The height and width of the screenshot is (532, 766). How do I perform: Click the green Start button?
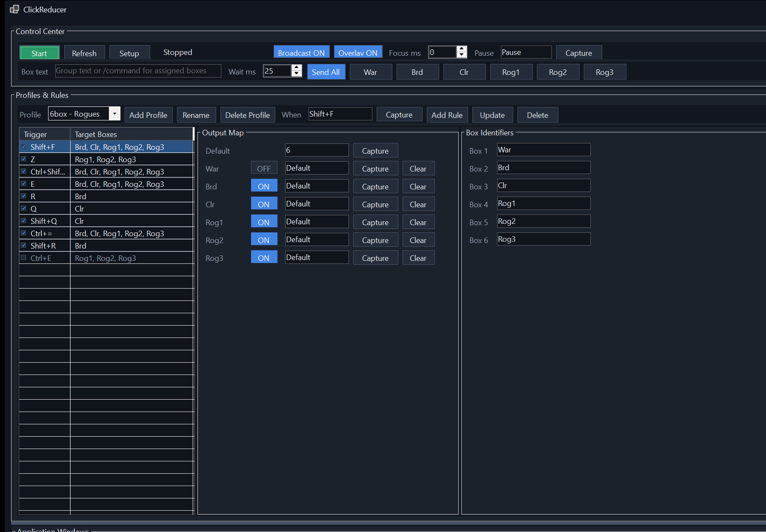39,53
